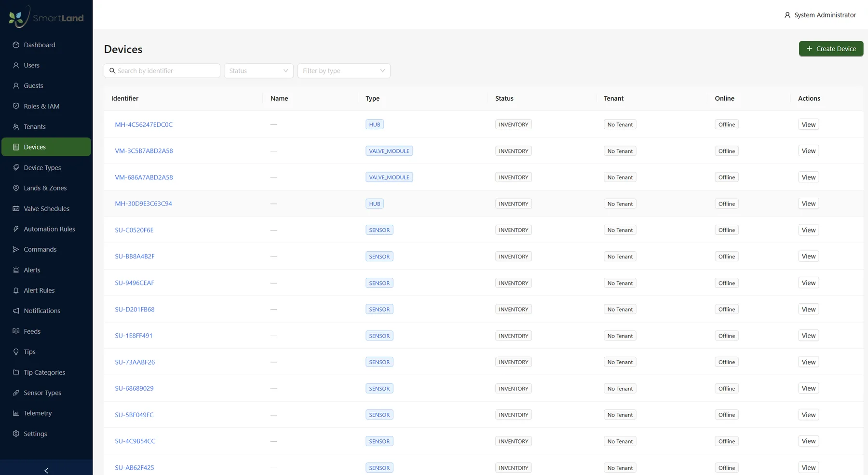Go to Guests in sidebar
The width and height of the screenshot is (868, 475).
[46, 86]
